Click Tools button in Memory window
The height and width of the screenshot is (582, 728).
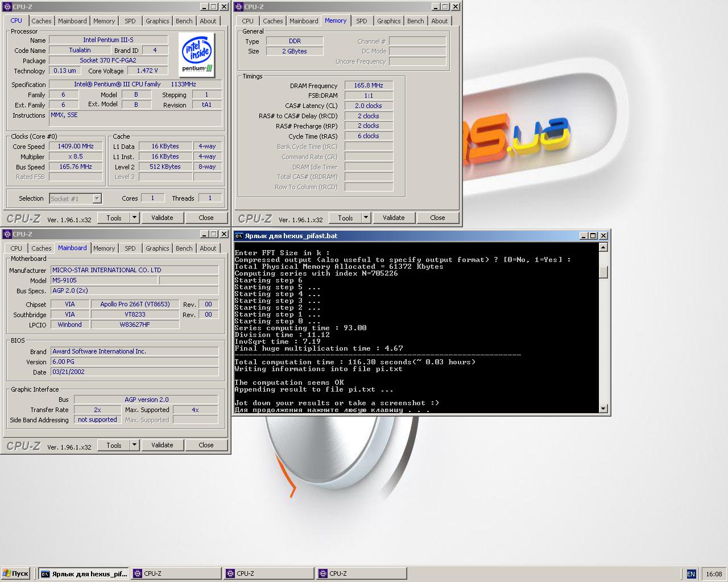(x=345, y=218)
